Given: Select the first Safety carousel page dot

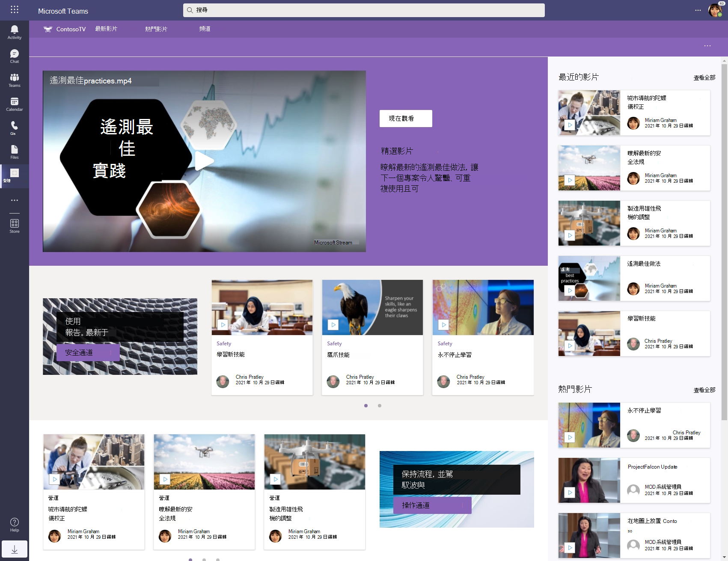Looking at the screenshot, I should [366, 406].
